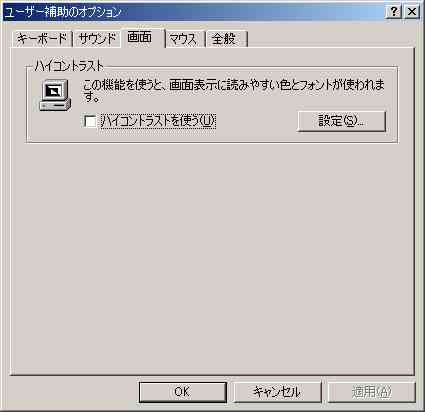
Task: Click the ハイコントラストを使う(U) label text
Action: [158, 121]
